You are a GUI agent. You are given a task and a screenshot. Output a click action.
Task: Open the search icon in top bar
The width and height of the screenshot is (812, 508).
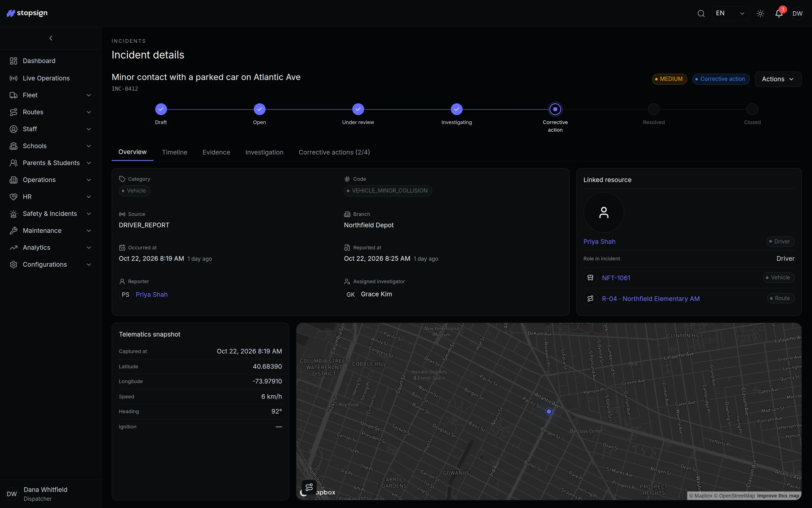tap(701, 13)
